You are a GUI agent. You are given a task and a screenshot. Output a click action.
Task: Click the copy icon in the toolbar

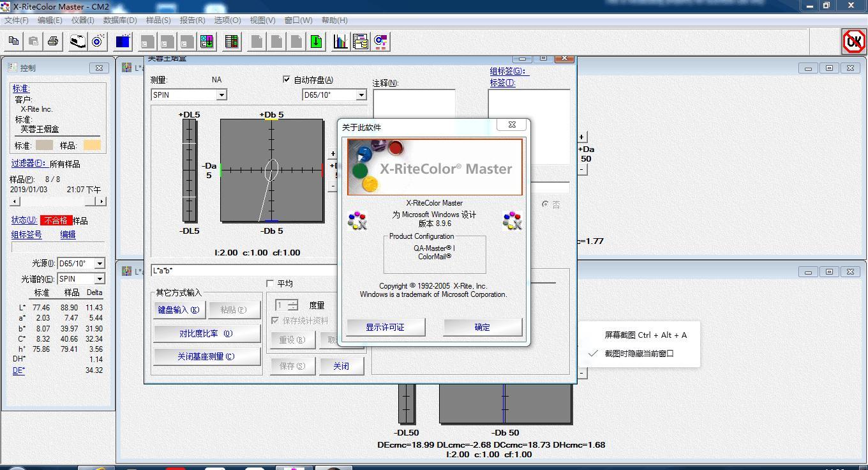click(x=13, y=42)
